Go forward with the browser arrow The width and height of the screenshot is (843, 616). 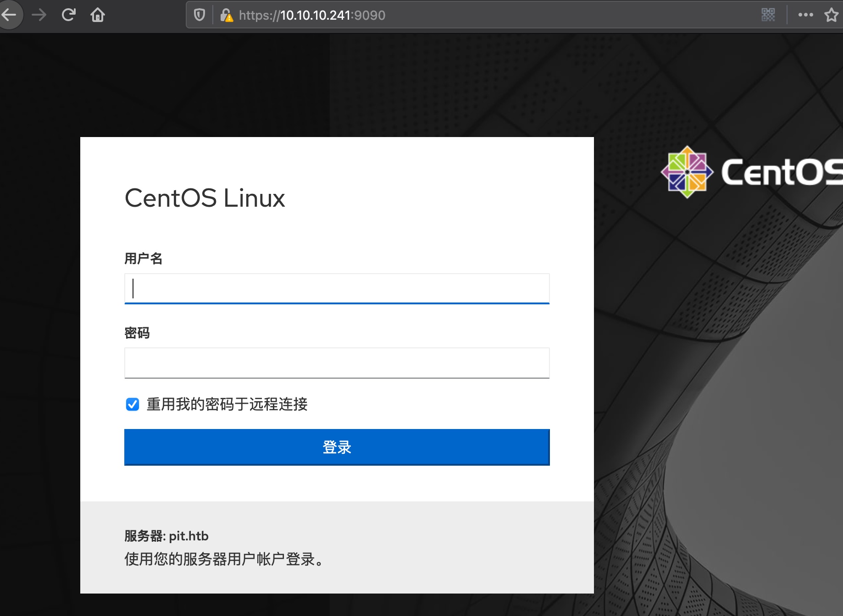39,15
